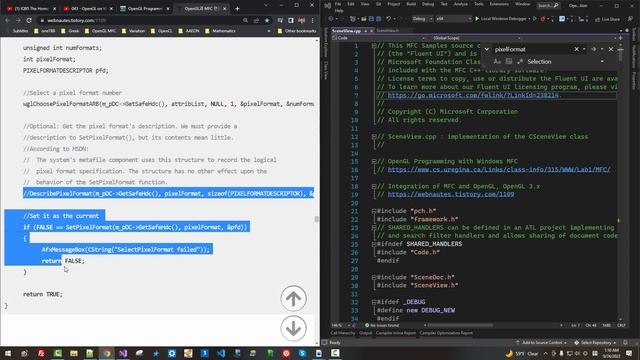Collapse the comment region at line 12
Screen dimensions: 640x360
click(x=374, y=137)
